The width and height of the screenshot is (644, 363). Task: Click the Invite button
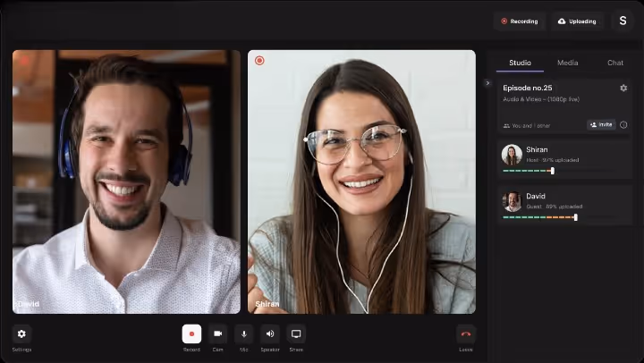[601, 124]
